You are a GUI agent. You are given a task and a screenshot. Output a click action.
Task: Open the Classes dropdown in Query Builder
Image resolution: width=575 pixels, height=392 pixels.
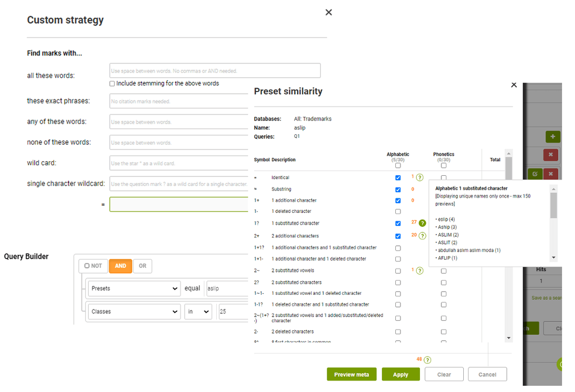click(134, 311)
